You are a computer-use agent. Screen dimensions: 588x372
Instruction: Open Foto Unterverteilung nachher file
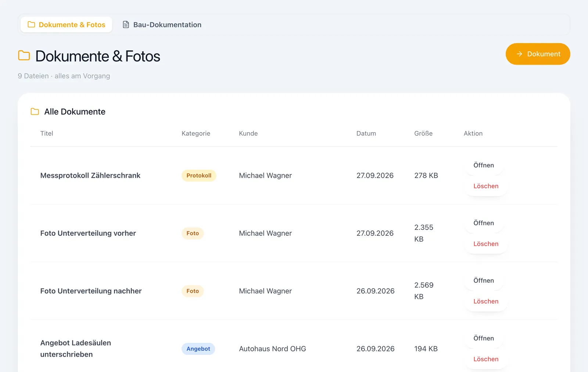(484, 281)
